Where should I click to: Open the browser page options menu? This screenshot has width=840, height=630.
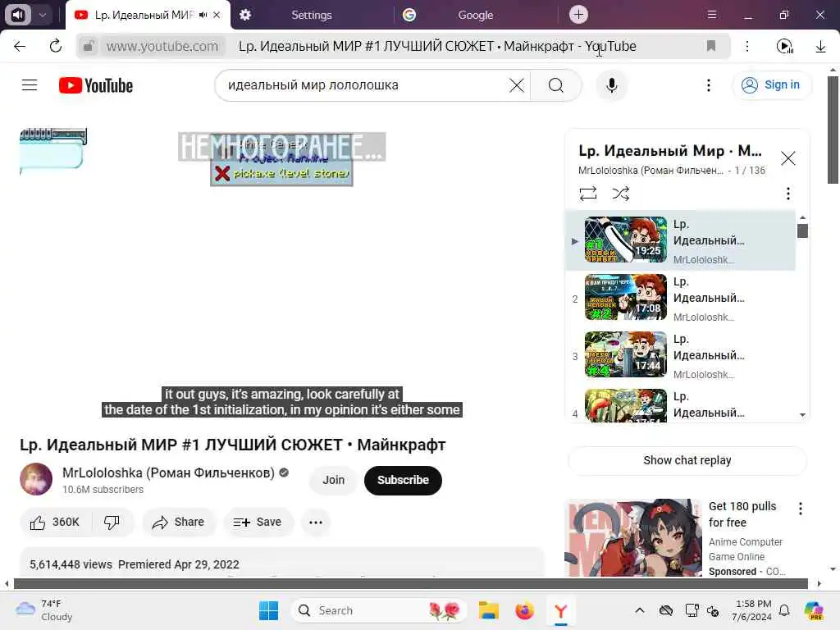[x=747, y=46]
